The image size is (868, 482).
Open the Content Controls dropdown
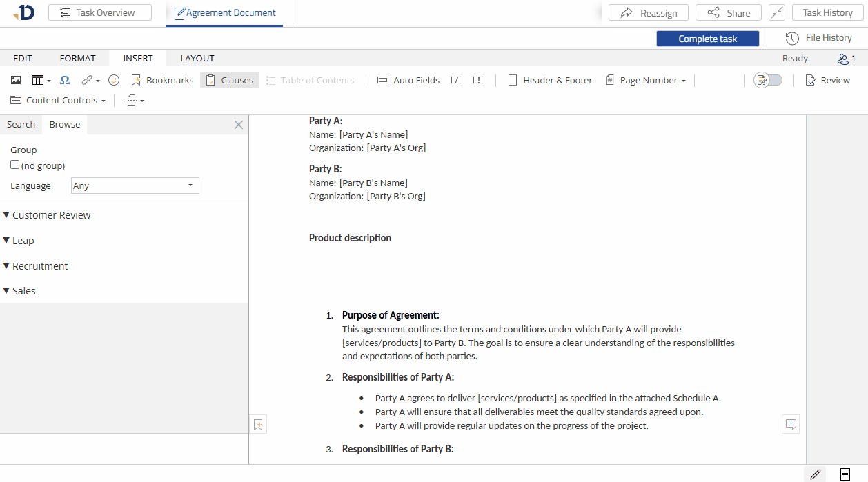point(58,100)
